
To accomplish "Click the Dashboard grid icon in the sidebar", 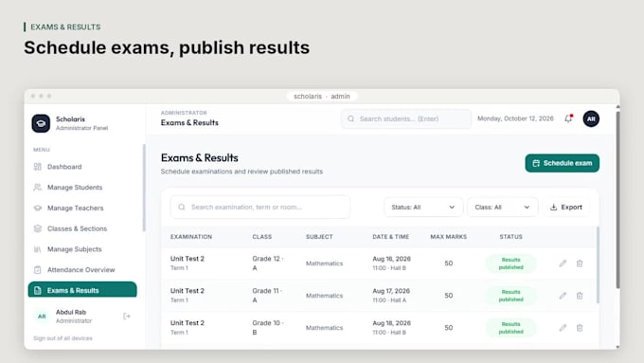I will [37, 167].
